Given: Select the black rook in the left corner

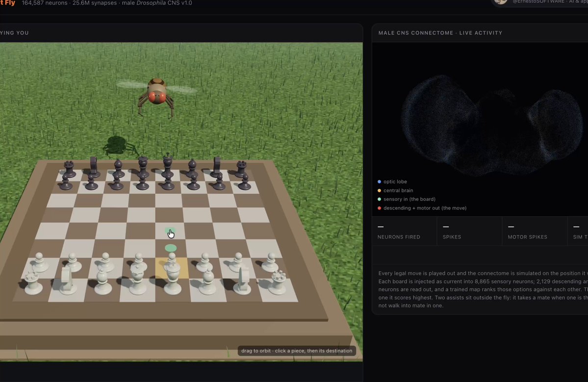Looking at the screenshot, I should point(69,169).
